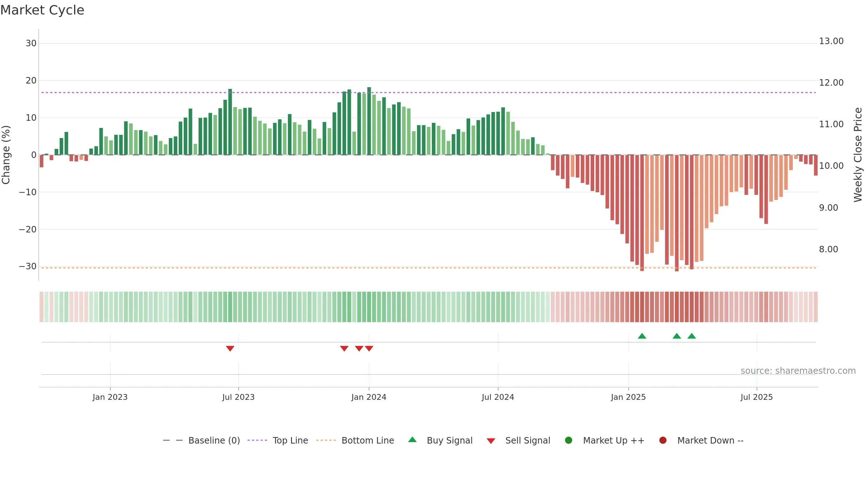Click the Change (%) axis title
Screen dimensions: 868x488
[x=6, y=155]
